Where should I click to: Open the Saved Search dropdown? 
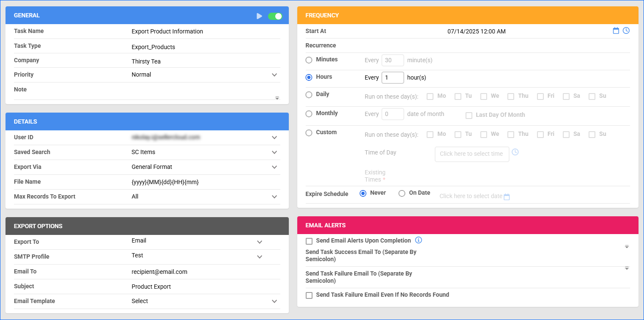point(274,152)
